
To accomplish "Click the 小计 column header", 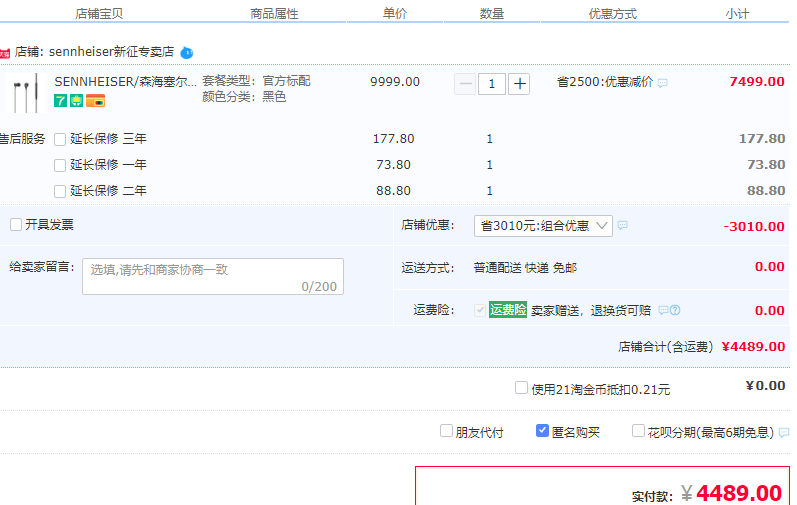I will pos(737,14).
